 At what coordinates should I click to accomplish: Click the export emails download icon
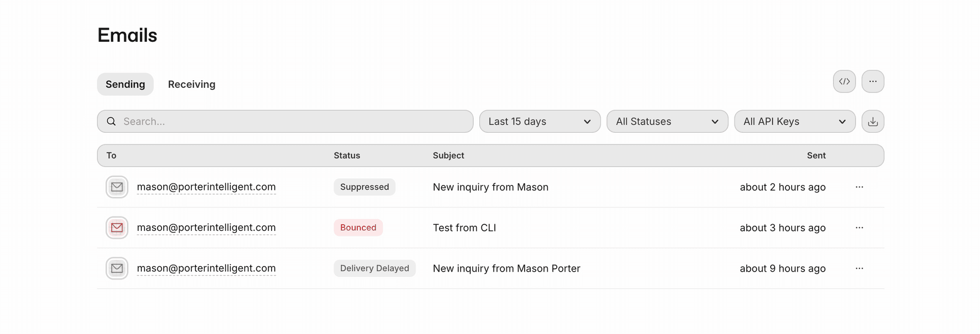[872, 121]
